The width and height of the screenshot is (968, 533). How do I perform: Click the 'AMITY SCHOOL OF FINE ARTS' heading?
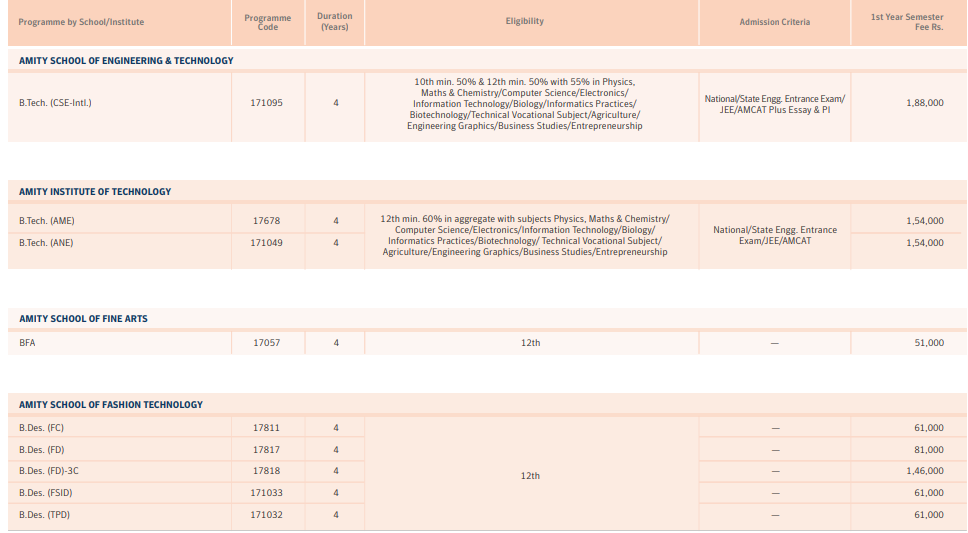point(83,319)
